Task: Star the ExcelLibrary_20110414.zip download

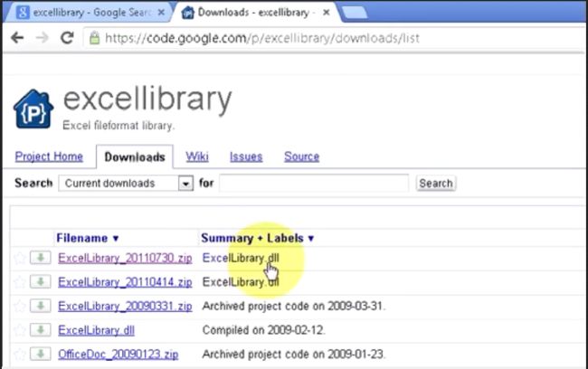Action: tap(19, 282)
